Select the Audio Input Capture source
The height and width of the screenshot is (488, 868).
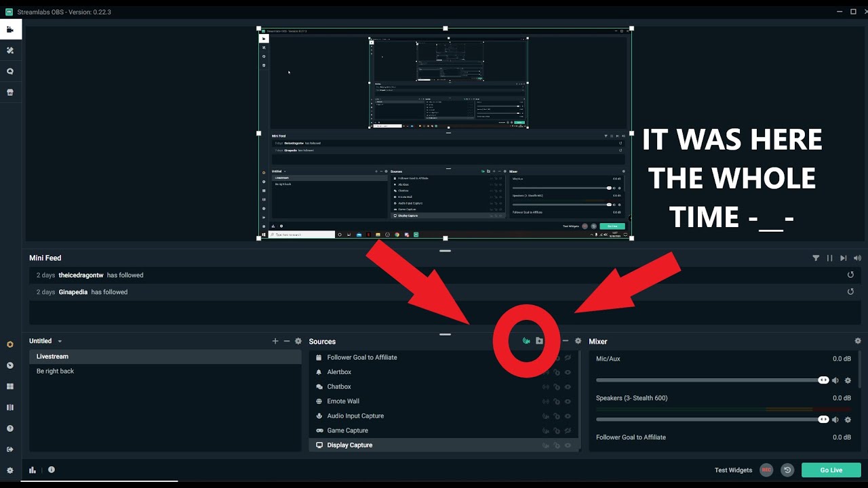443,416
